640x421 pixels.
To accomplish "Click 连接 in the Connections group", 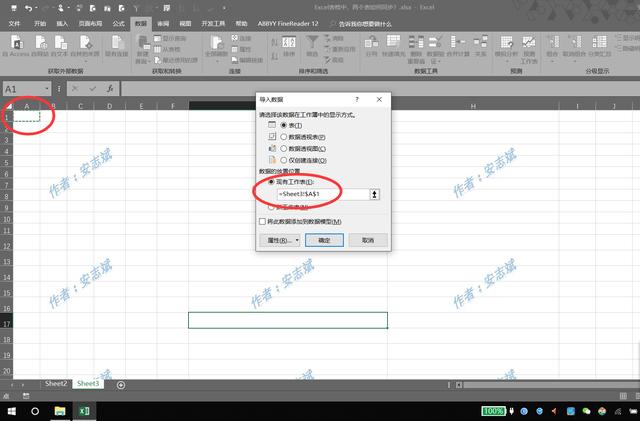I will 241,38.
